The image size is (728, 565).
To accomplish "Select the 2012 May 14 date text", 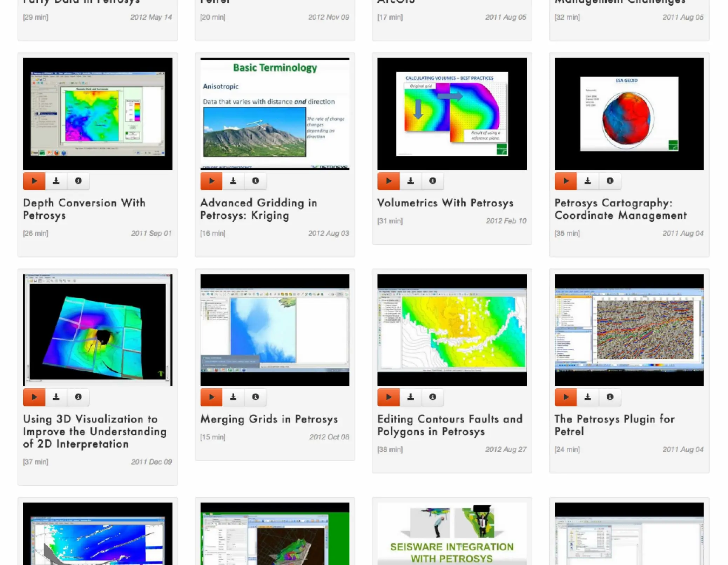I will pyautogui.click(x=151, y=17).
